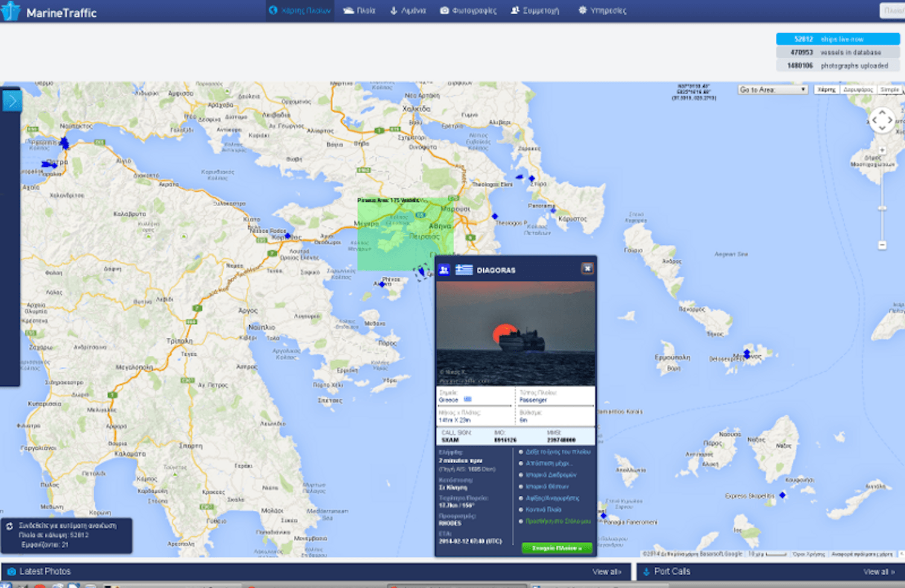Click the auto-refresh icon in status box
The width and height of the screenshot is (905, 588).
click(10, 526)
